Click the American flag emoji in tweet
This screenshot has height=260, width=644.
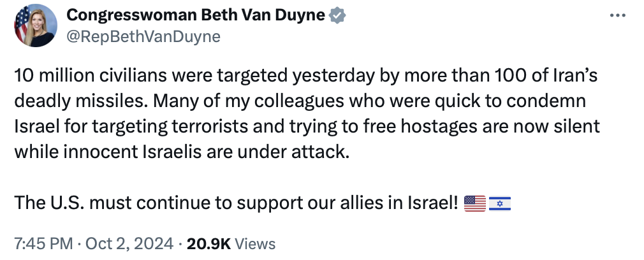(474, 204)
